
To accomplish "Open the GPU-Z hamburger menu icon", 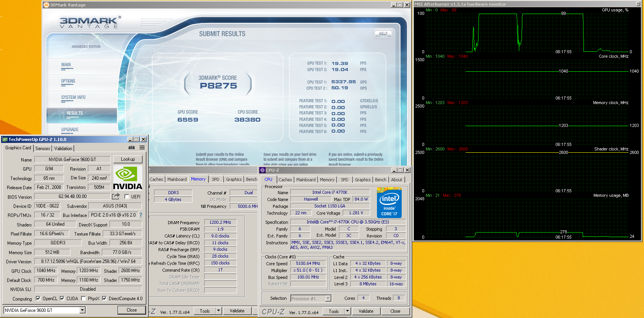I will [142, 147].
